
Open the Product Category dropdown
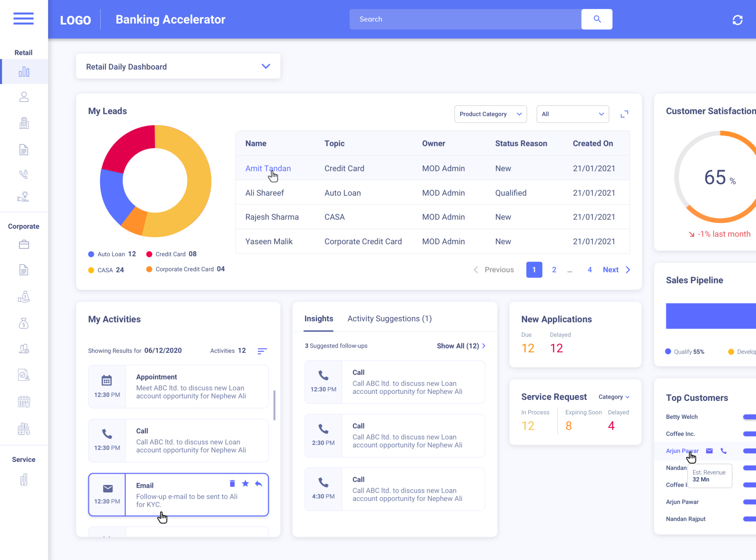coord(490,114)
